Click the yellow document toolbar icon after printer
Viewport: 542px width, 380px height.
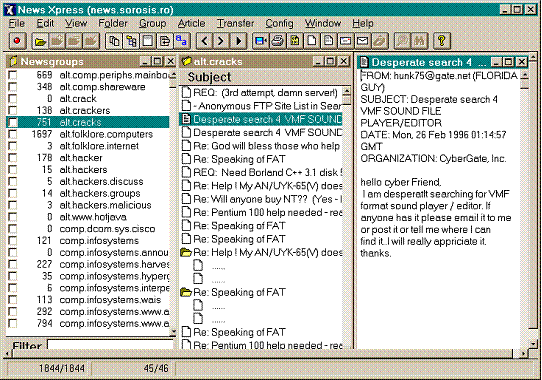click(295, 41)
